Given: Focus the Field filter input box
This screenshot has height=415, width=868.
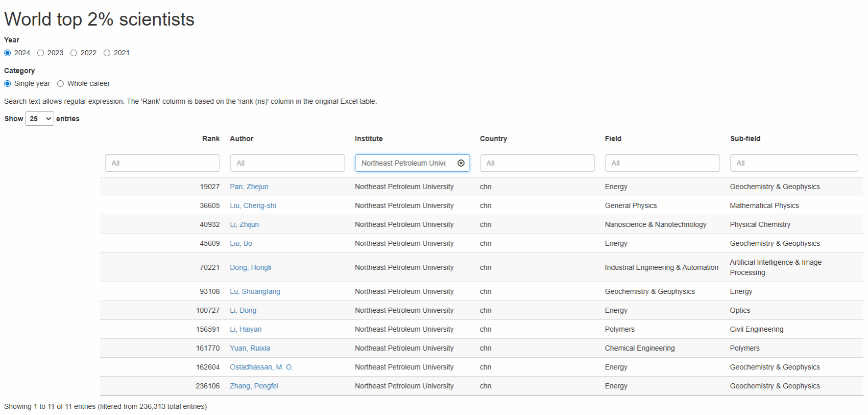Looking at the screenshot, I should 662,163.
